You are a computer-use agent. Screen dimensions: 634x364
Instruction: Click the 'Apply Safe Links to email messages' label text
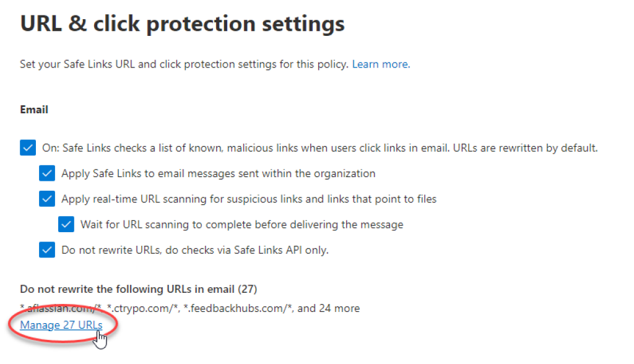tap(218, 173)
